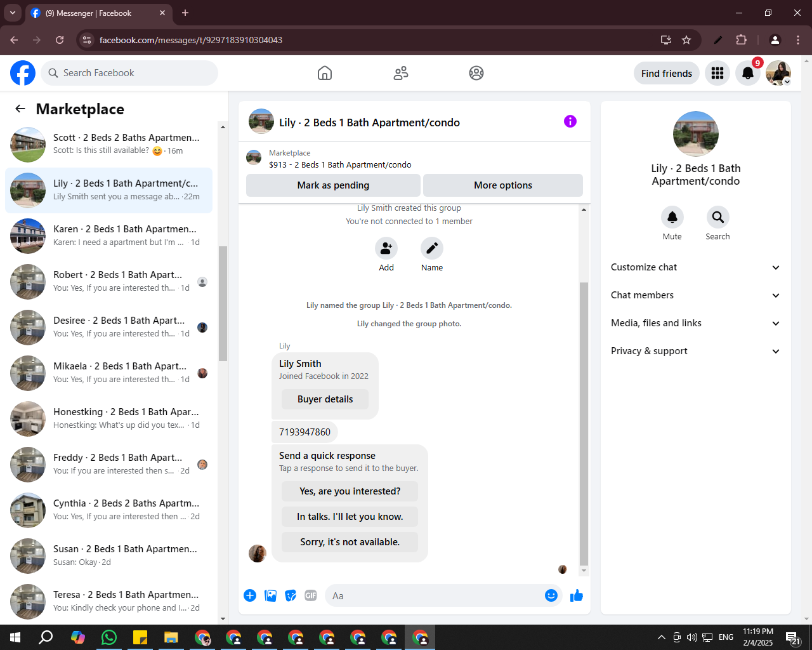Viewport: 812px width, 650px height.
Task: Go to the Home feed icon
Action: click(325, 73)
